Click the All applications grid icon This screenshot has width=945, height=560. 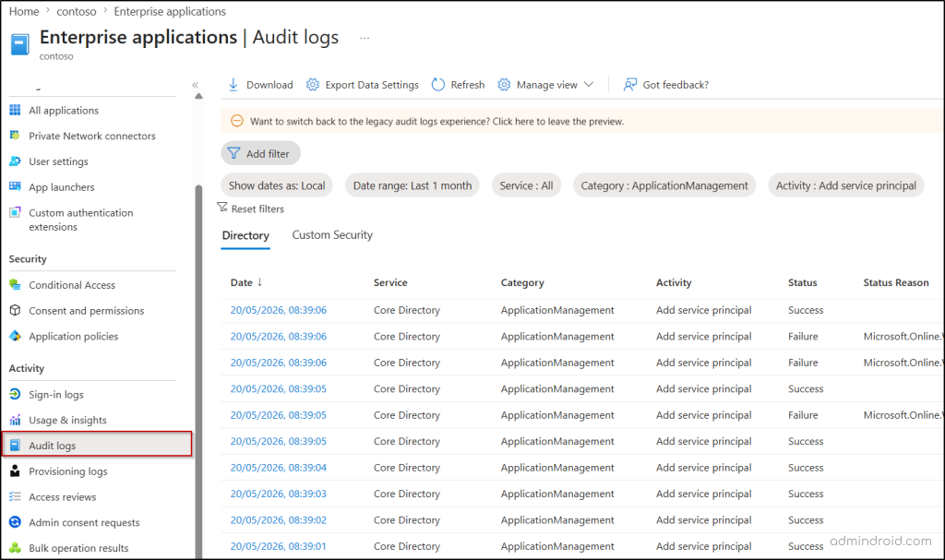pyautogui.click(x=15, y=110)
